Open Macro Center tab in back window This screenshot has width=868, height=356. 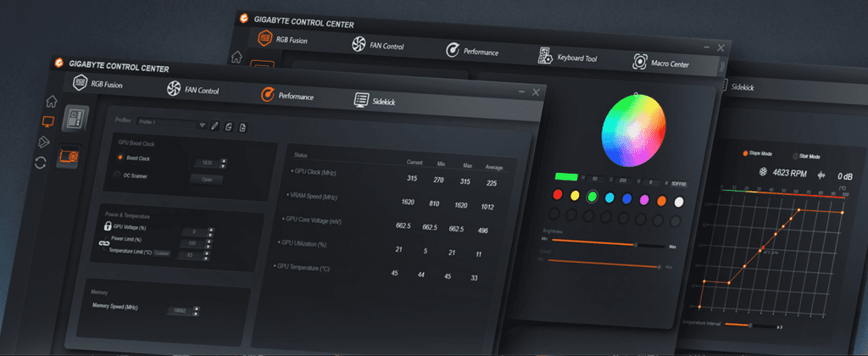pyautogui.click(x=661, y=63)
